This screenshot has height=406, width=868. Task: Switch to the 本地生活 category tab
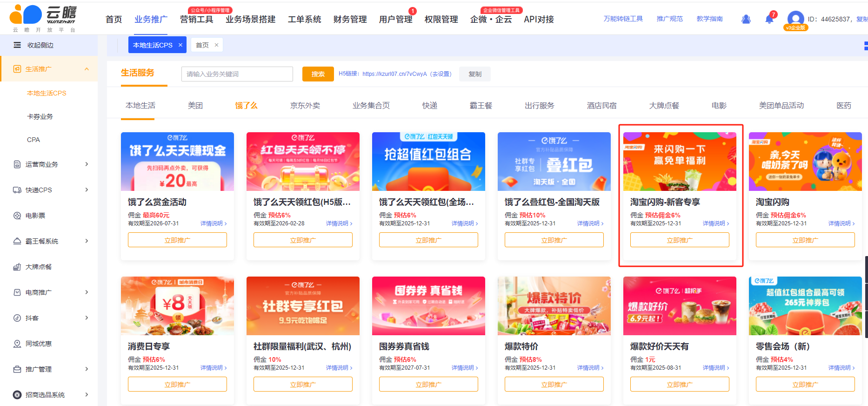pos(140,106)
